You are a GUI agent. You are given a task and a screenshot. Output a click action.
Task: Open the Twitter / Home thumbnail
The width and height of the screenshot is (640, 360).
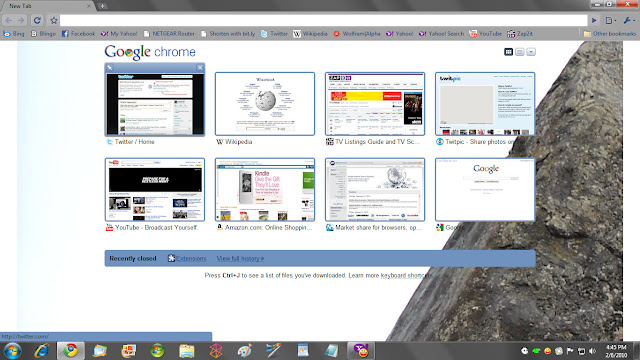[x=155, y=104]
